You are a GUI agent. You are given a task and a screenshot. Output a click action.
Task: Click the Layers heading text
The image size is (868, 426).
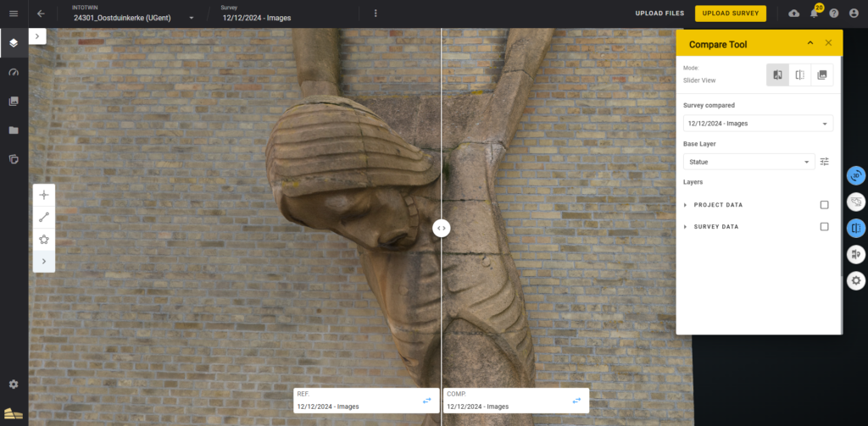[x=693, y=181]
